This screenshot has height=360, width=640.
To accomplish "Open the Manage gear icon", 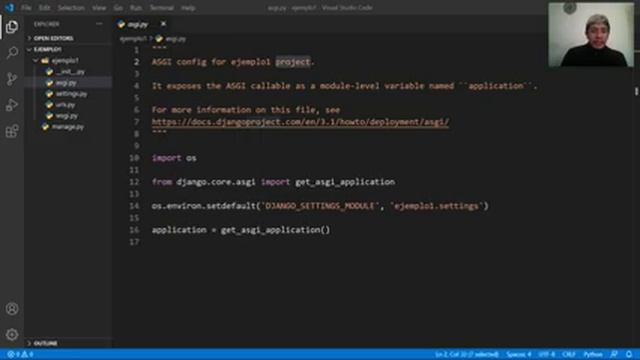I will click(x=12, y=335).
